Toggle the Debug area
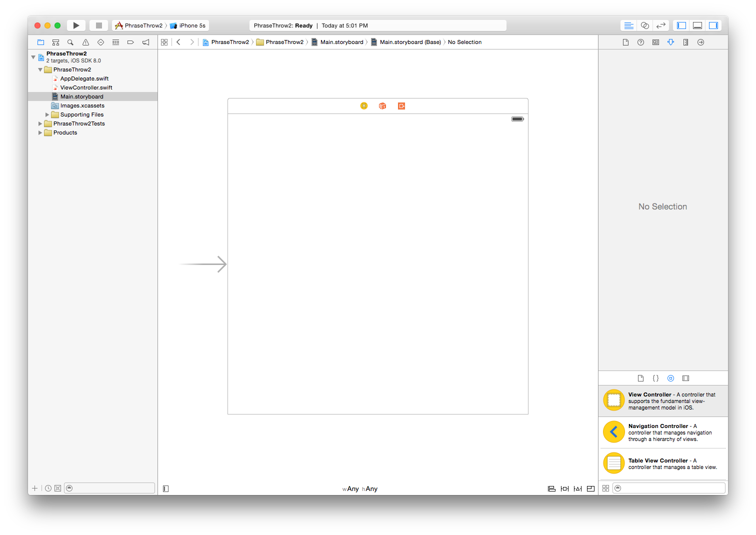Image resolution: width=756 pixels, height=535 pixels. point(697,25)
